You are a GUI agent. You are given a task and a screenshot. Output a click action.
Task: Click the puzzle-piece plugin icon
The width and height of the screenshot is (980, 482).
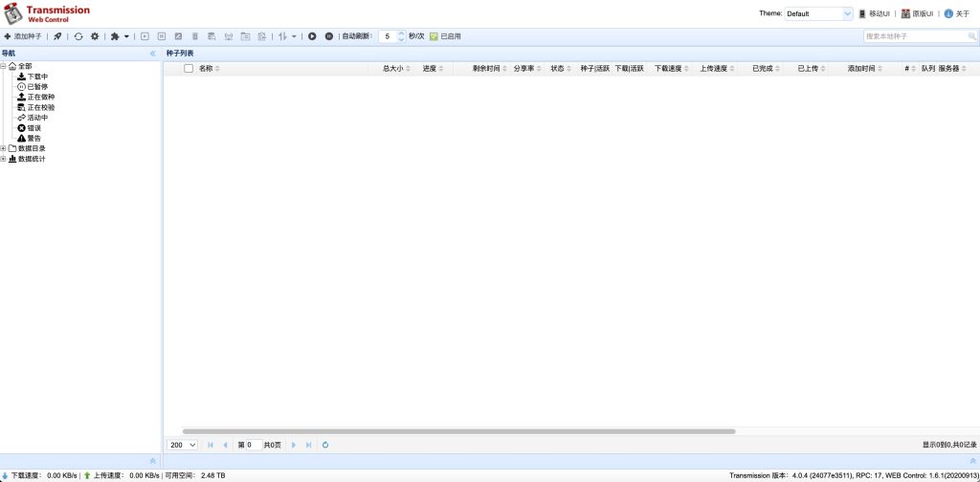(115, 37)
